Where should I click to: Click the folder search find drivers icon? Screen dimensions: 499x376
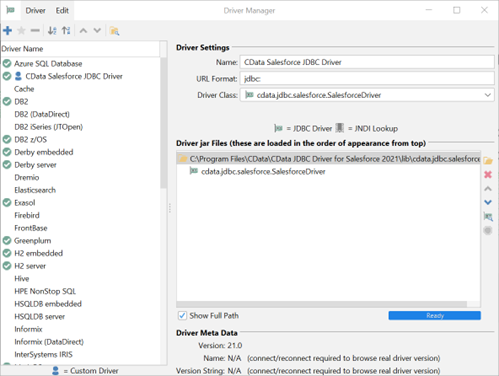coord(114,31)
